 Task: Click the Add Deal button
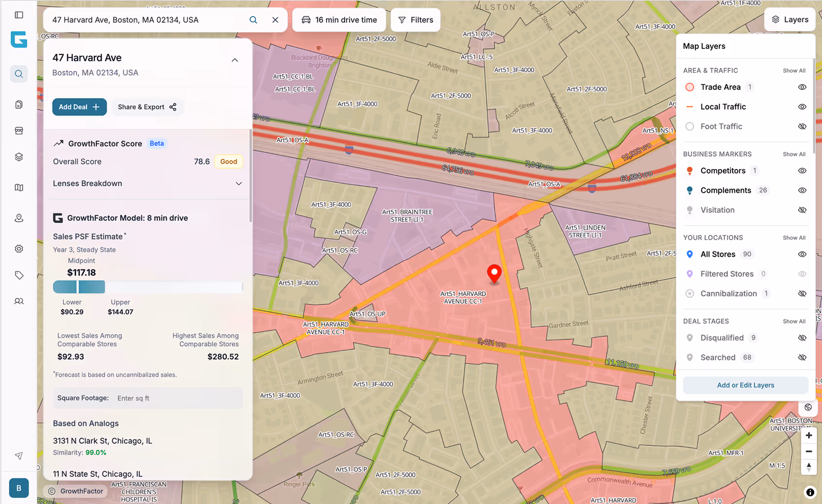click(x=80, y=107)
